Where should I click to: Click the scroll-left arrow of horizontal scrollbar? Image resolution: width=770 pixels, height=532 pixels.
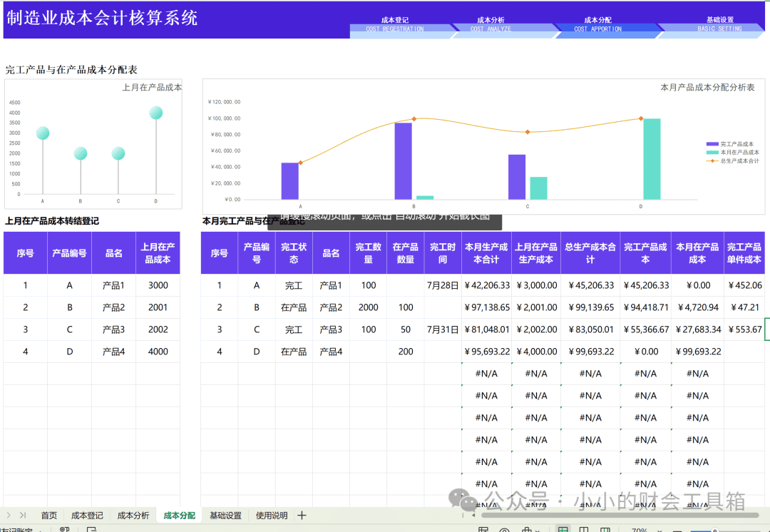(473, 516)
